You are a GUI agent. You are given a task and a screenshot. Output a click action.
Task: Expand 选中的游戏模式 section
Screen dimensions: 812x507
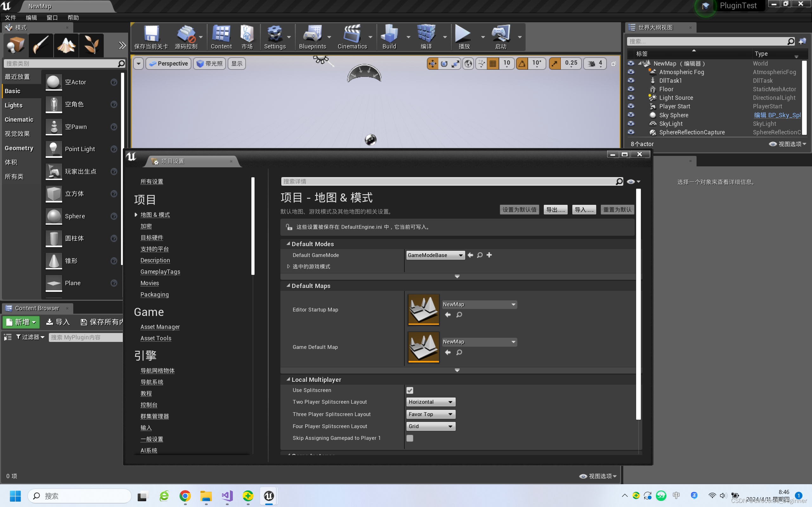point(289,266)
